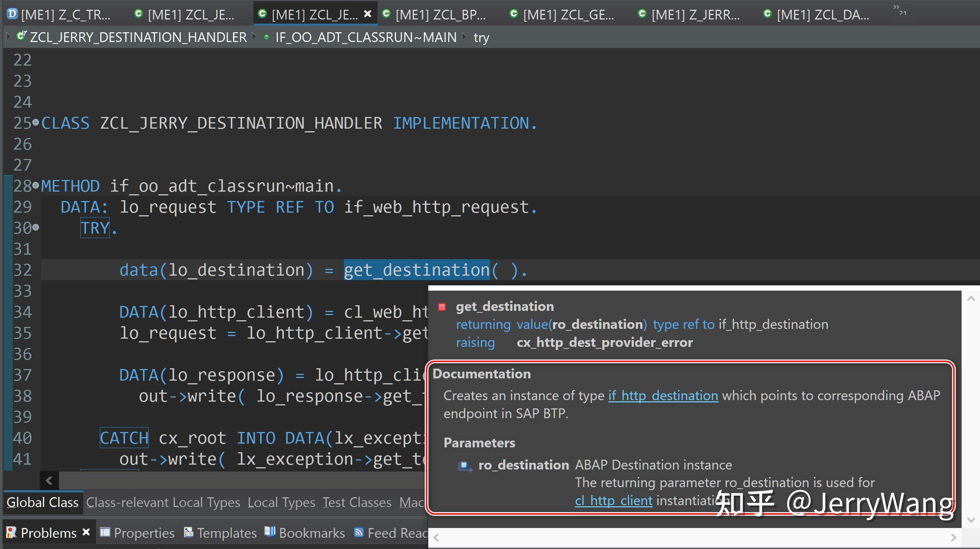Click the Problems view warning icon
This screenshot has height=549, width=980.
10,532
